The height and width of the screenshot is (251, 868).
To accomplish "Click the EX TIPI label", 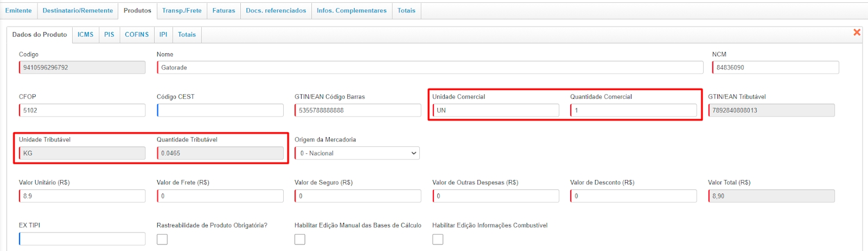I will click(29, 225).
